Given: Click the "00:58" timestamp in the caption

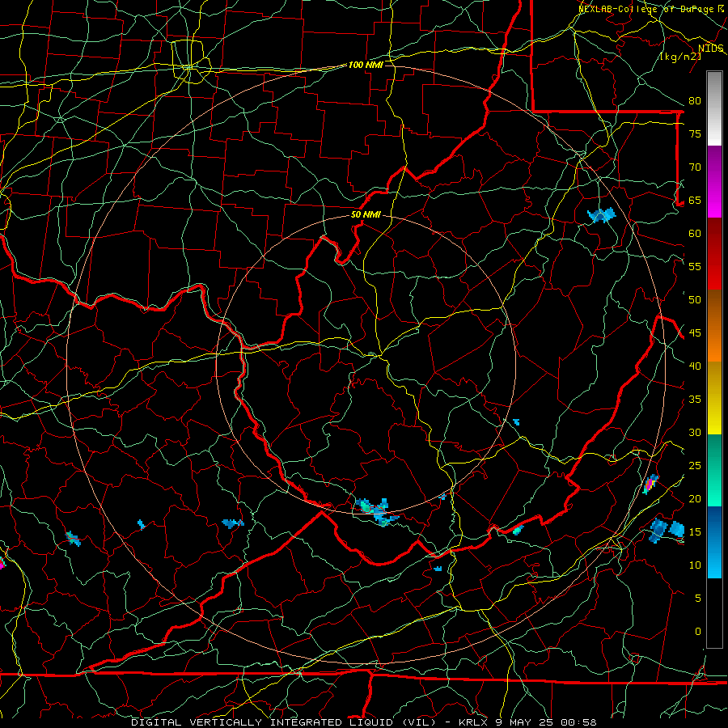Looking at the screenshot, I should point(578,722).
